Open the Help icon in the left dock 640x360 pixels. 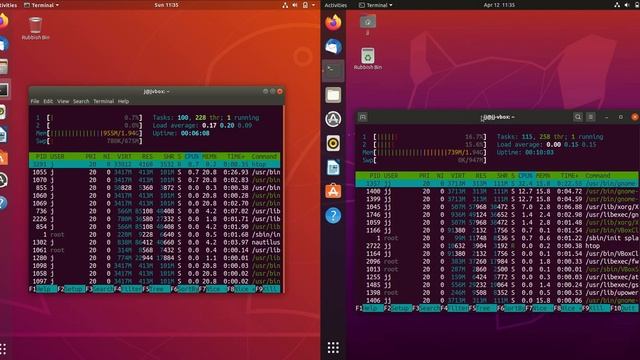(3, 202)
